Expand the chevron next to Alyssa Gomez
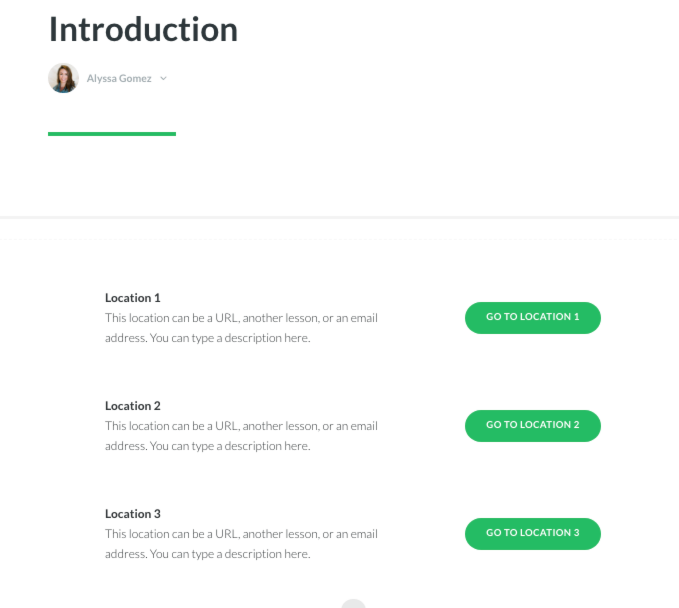679x608 pixels. click(163, 78)
